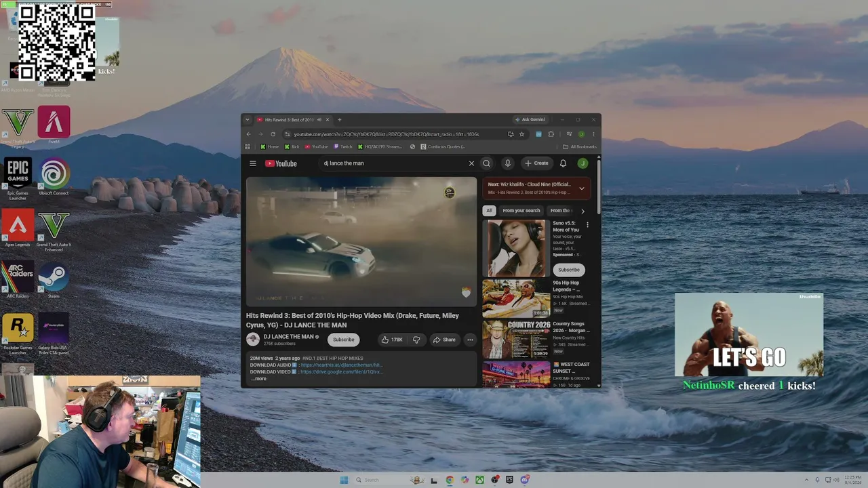The width and height of the screenshot is (868, 488).
Task: Open the Suno v5.5 ad thumbnail
Action: [x=516, y=248]
